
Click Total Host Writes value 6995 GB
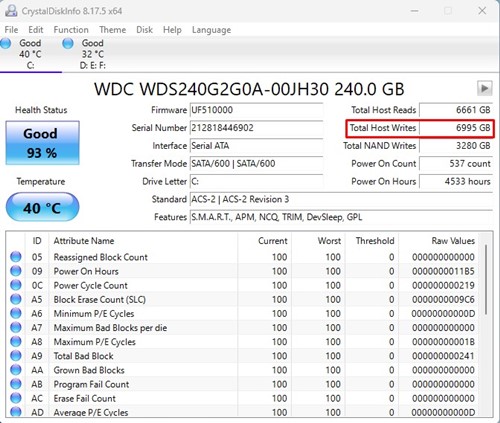click(x=456, y=128)
